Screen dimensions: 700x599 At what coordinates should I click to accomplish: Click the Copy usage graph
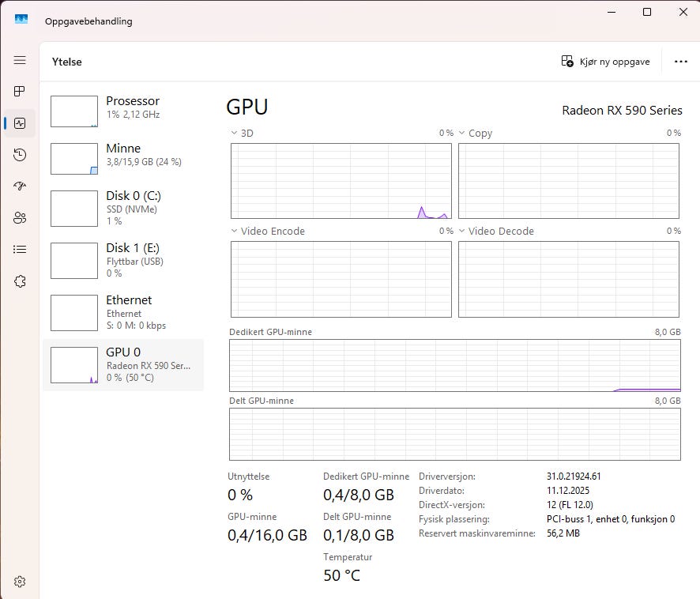click(x=569, y=181)
